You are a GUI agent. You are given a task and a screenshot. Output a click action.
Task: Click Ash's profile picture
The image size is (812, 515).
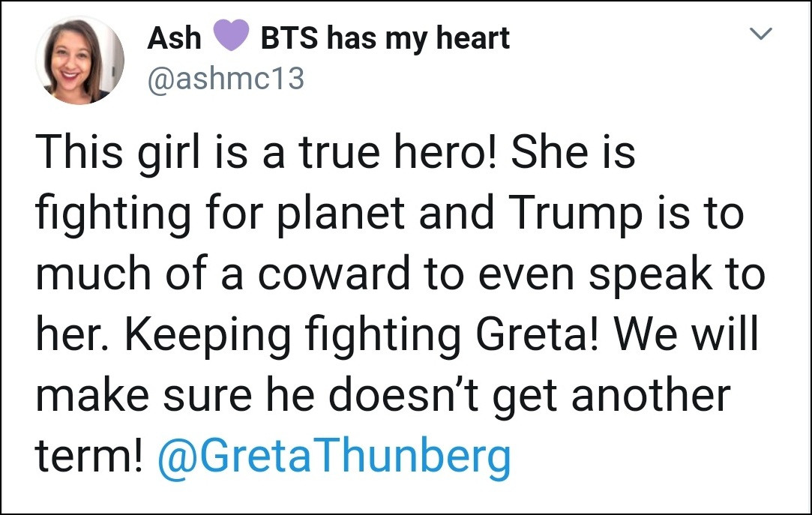coord(79,60)
